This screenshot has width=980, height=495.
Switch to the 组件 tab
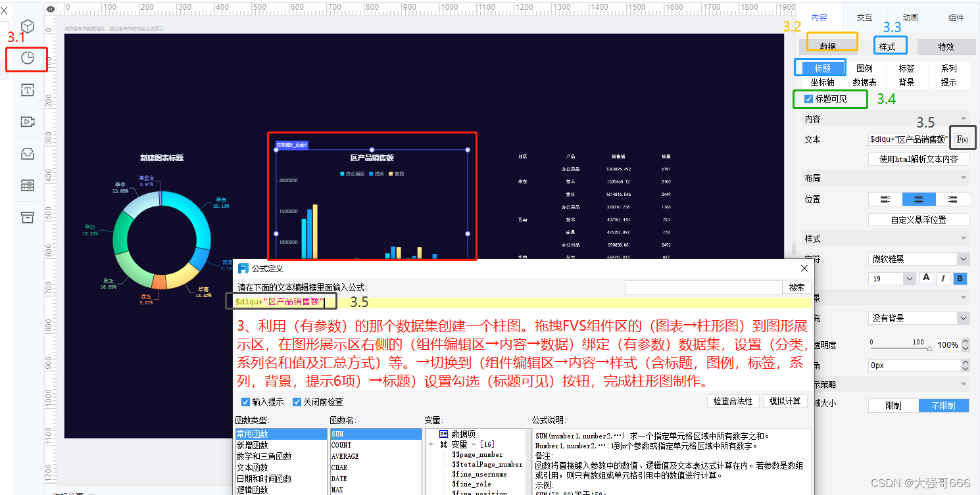click(x=956, y=18)
